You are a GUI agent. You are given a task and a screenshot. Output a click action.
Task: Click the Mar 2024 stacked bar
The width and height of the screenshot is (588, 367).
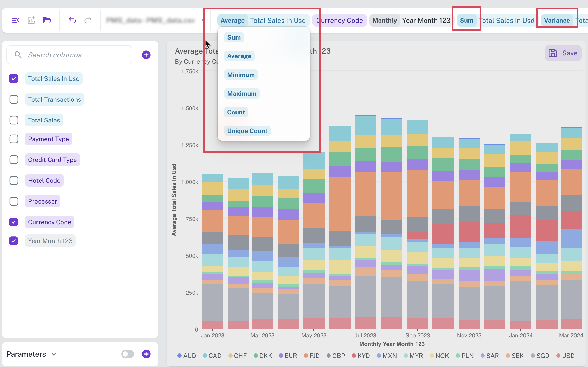[x=571, y=228]
